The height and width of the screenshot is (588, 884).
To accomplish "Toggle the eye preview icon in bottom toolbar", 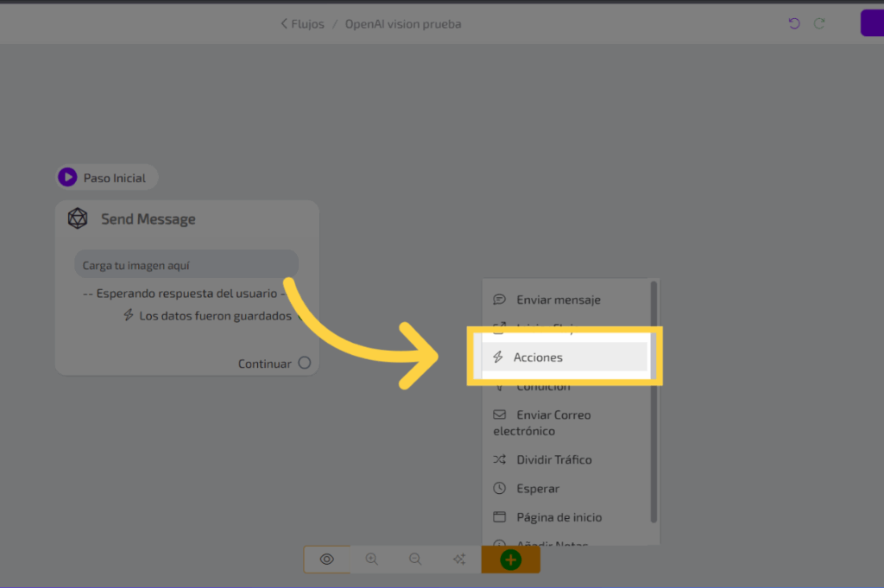I will pyautogui.click(x=326, y=560).
